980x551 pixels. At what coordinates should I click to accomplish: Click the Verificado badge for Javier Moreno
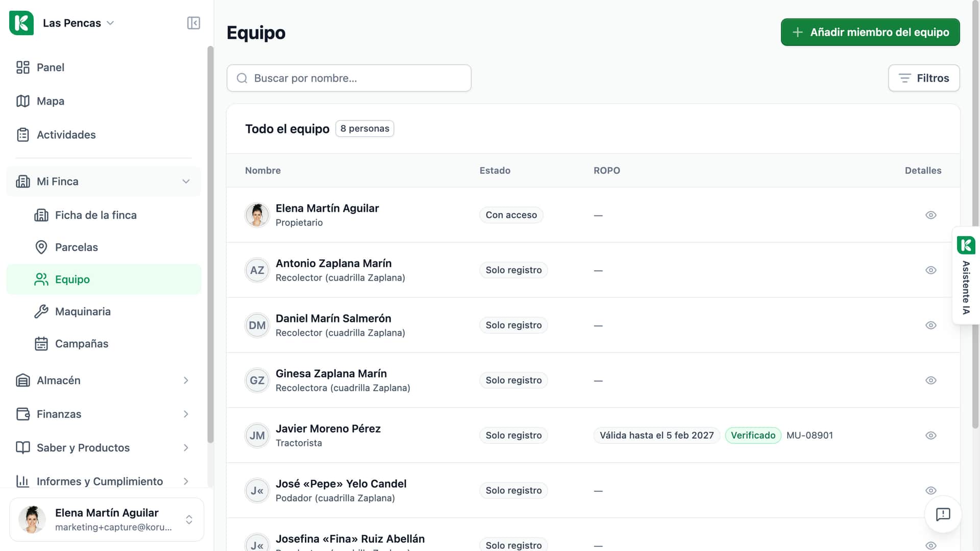753,435
